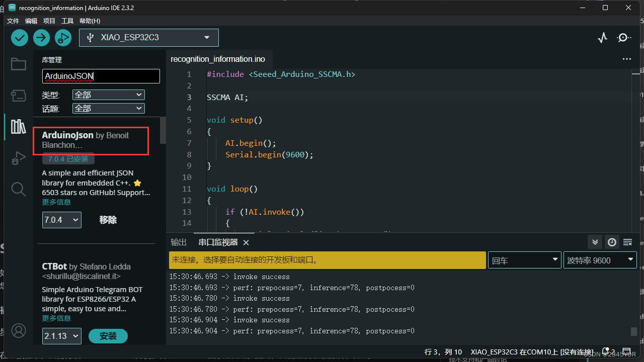Click the ArduinoJson library title

pos(67,135)
